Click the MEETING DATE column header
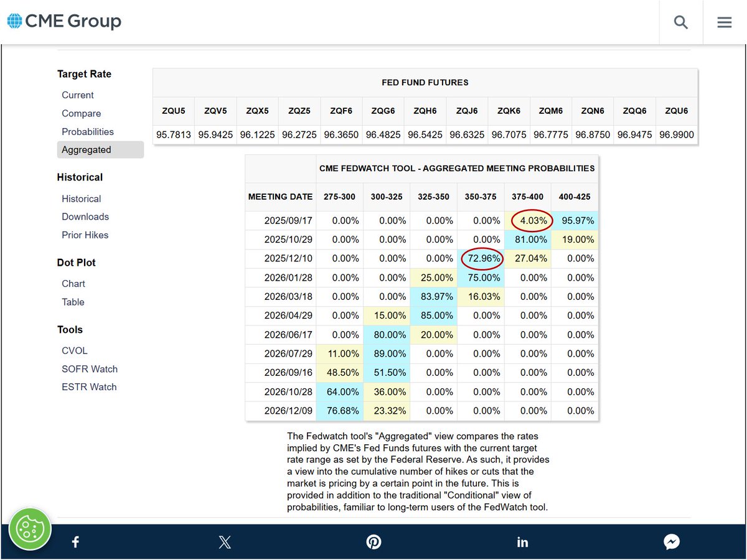Screen dimensions: 747x560 281,197
